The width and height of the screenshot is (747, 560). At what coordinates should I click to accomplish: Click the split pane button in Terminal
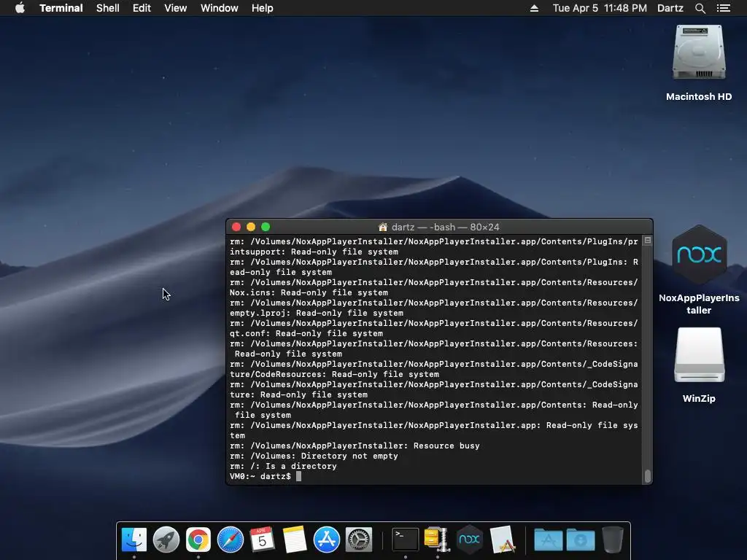648,241
